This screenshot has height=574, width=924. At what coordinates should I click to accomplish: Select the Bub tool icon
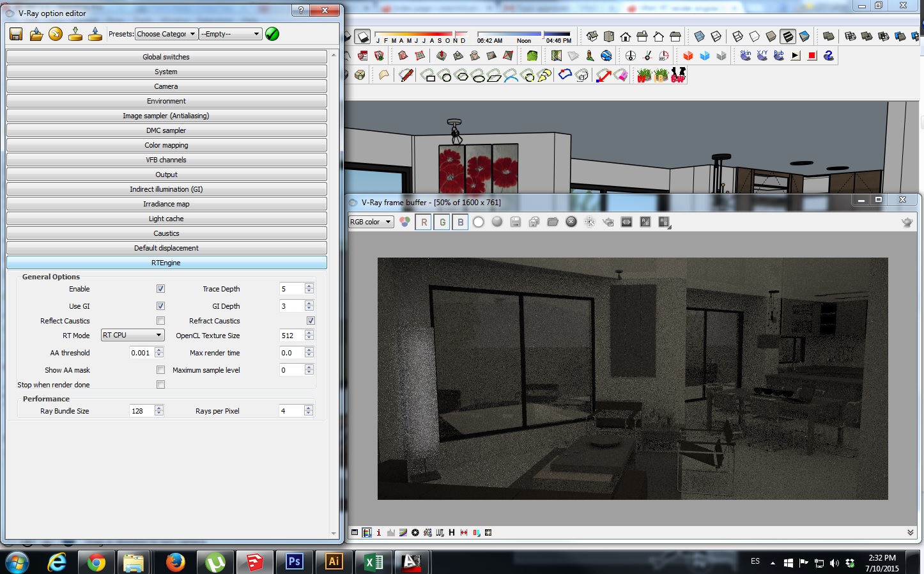pyautogui.click(x=779, y=56)
